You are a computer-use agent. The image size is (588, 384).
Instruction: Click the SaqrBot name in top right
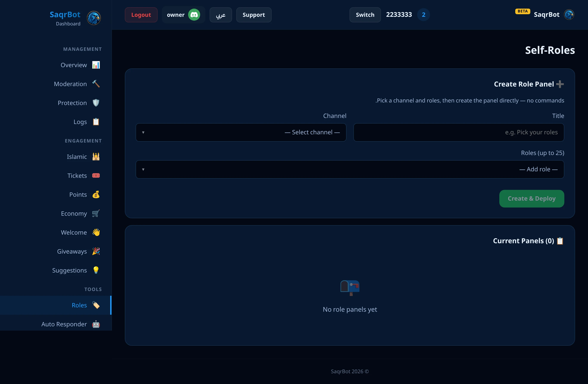coord(546,15)
